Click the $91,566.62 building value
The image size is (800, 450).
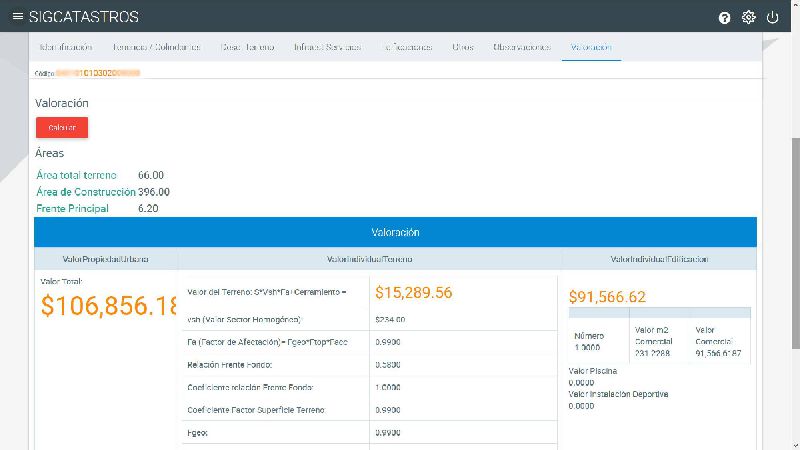coord(607,296)
